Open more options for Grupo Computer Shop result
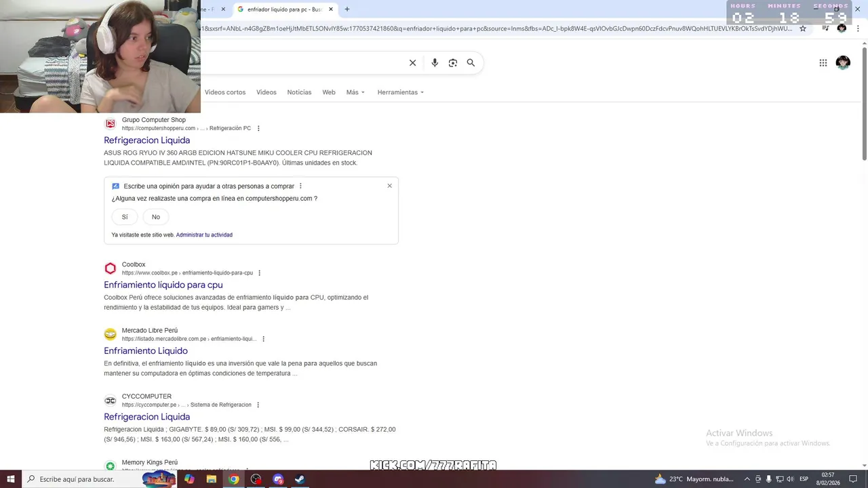The height and width of the screenshot is (488, 868). coord(258,129)
